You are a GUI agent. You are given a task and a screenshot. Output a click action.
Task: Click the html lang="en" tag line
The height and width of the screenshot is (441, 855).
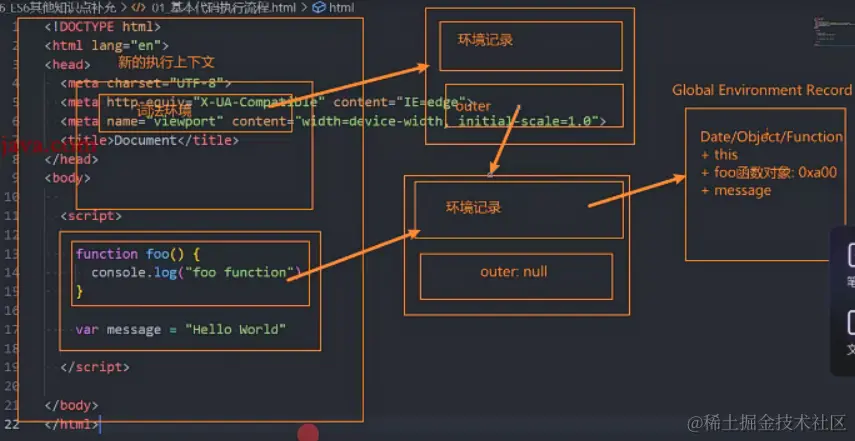(107, 46)
